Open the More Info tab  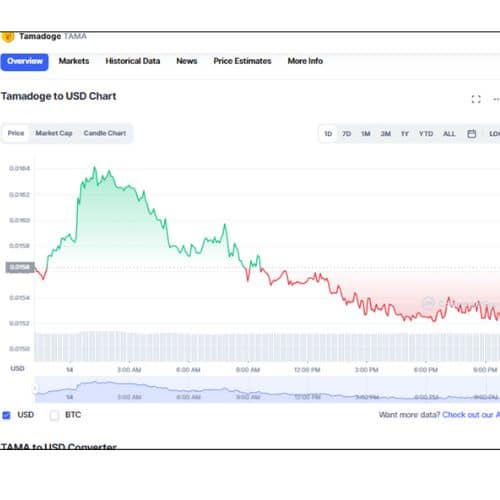(x=305, y=61)
